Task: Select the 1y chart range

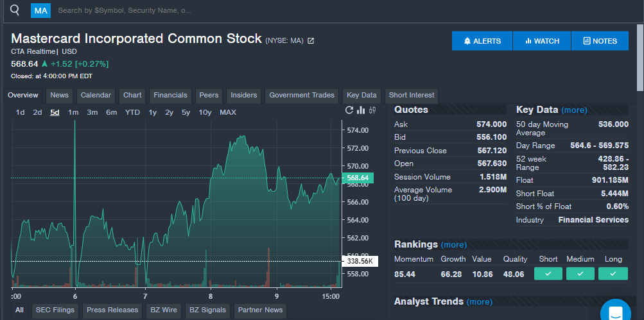Action: point(152,112)
